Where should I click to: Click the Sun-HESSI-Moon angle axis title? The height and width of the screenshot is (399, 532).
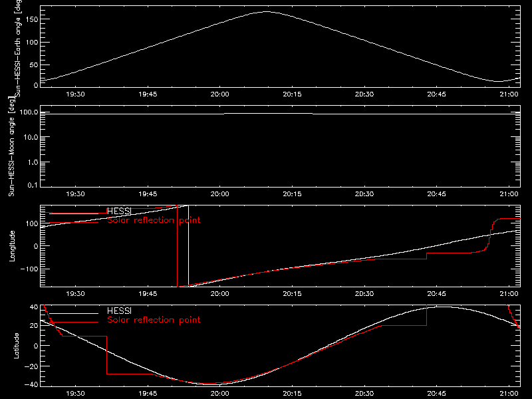tap(11, 146)
